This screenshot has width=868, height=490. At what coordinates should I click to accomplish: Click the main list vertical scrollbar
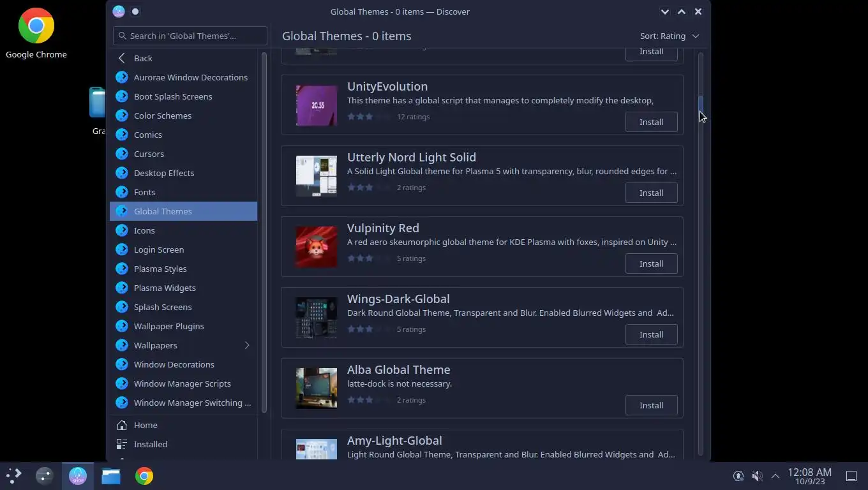tap(701, 254)
